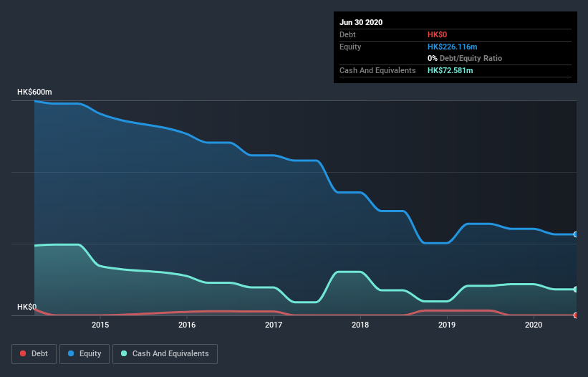Click the 0% Debt/Equity Ratio text
Viewport: 588px width, 377px height.
[465, 58]
